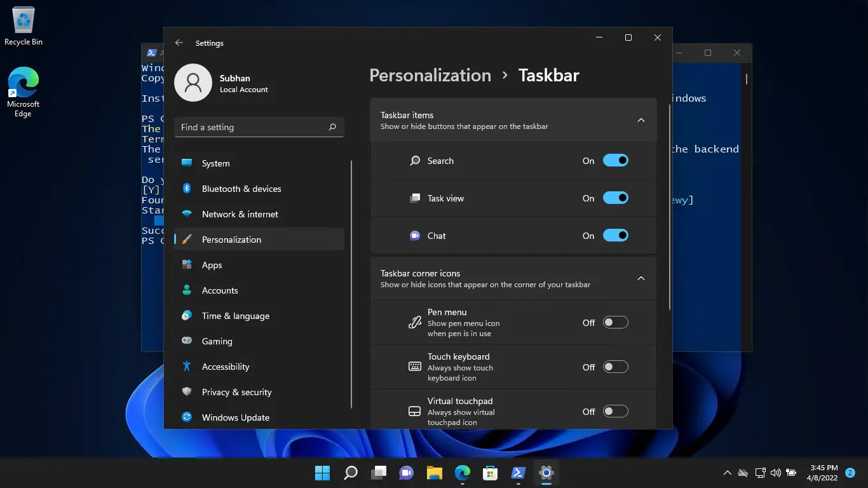868x488 pixels.
Task: Open Microsoft Store from the taskbar
Action: tap(491, 473)
